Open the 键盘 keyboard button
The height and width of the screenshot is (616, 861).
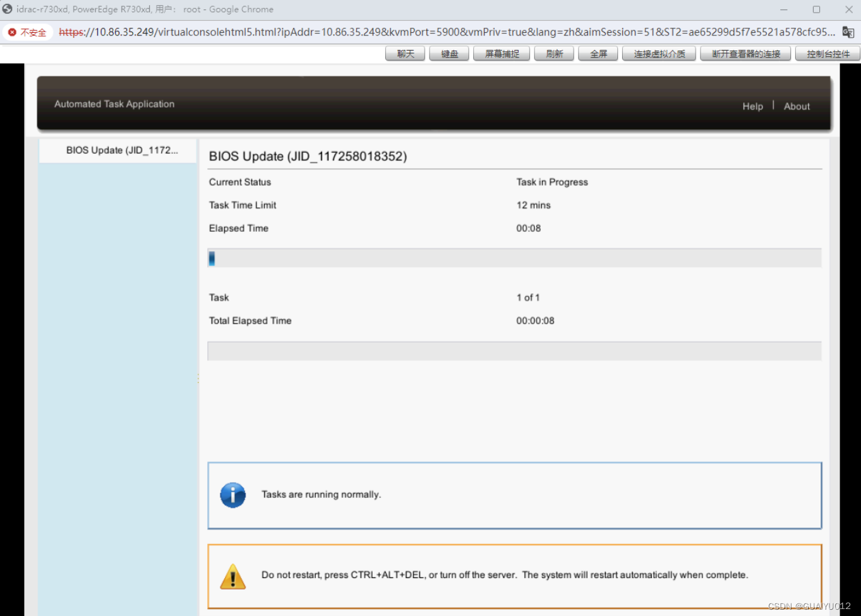click(x=450, y=54)
